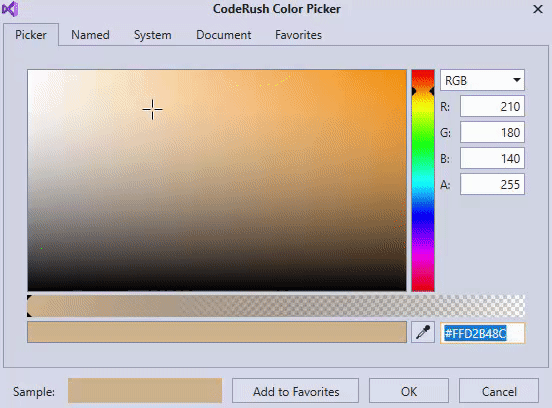Switch to the System tab
The width and height of the screenshot is (552, 408).
click(152, 35)
